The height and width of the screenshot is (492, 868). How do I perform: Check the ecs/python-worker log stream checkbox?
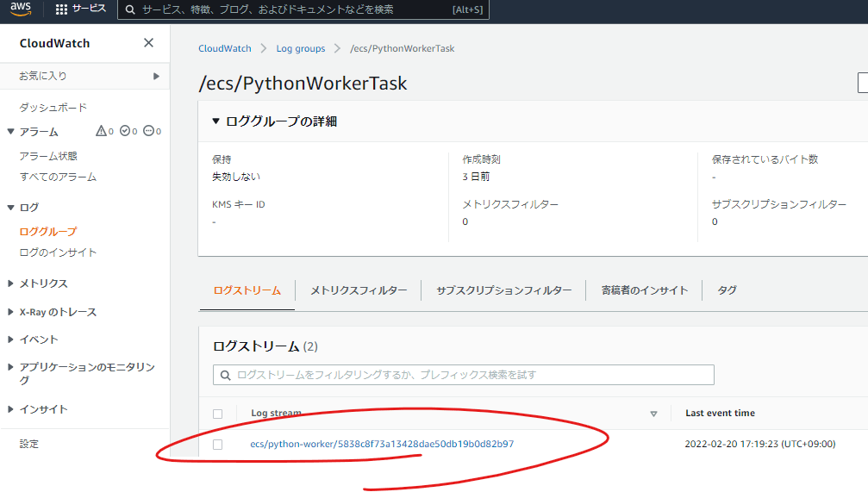coord(217,445)
